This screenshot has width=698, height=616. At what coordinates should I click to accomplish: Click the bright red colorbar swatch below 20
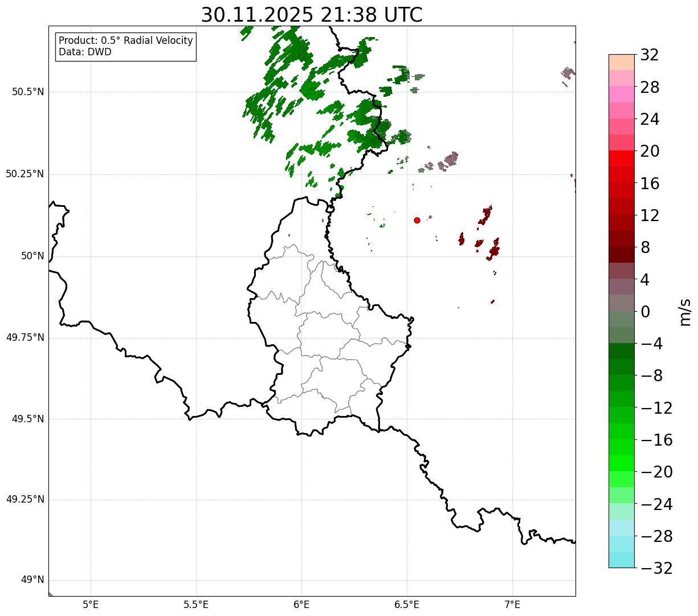(x=622, y=158)
